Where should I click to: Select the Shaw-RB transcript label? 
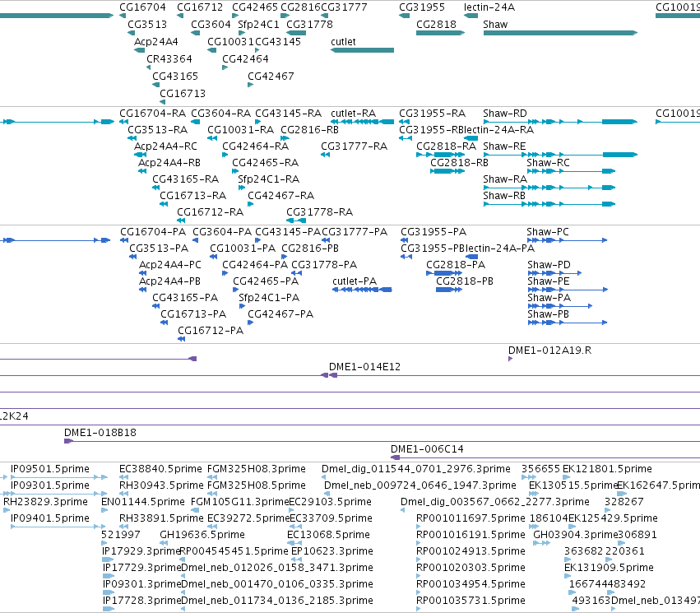[504, 196]
